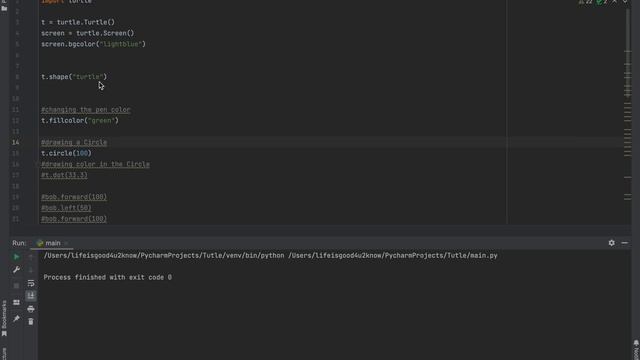This screenshot has width=640, height=360.
Task: Rerun main with the green play icon
Action: 16,257
